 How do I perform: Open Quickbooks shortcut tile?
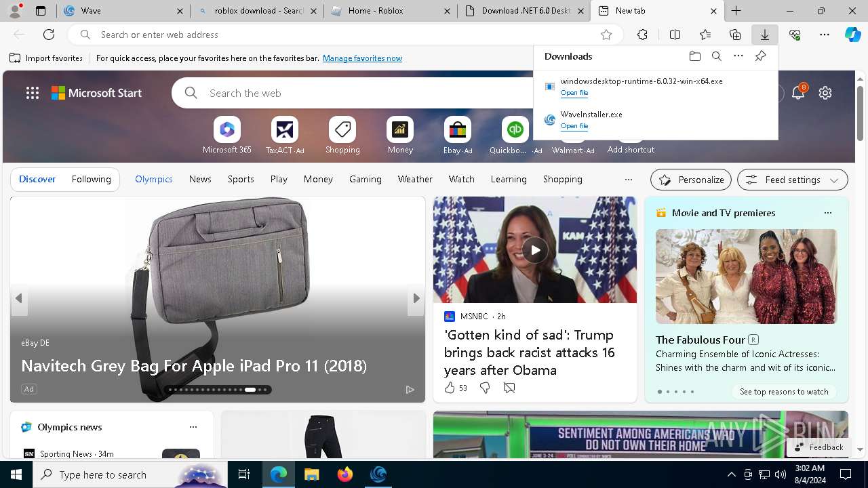coord(515,135)
